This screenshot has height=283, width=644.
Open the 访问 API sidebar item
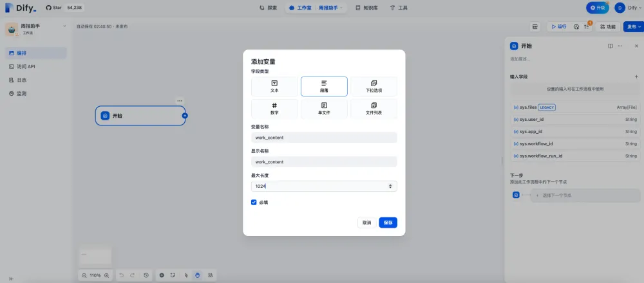tap(35, 66)
